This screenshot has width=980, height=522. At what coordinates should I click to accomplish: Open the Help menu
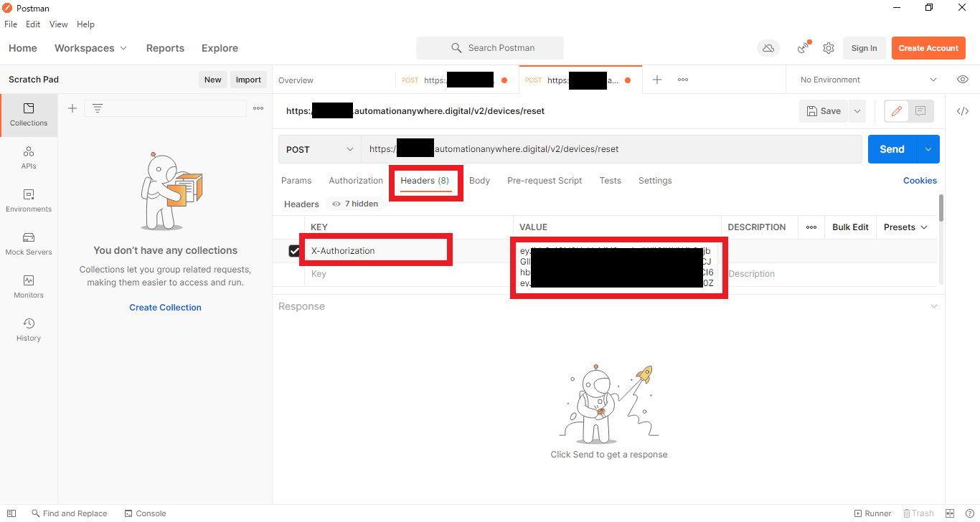click(x=85, y=24)
